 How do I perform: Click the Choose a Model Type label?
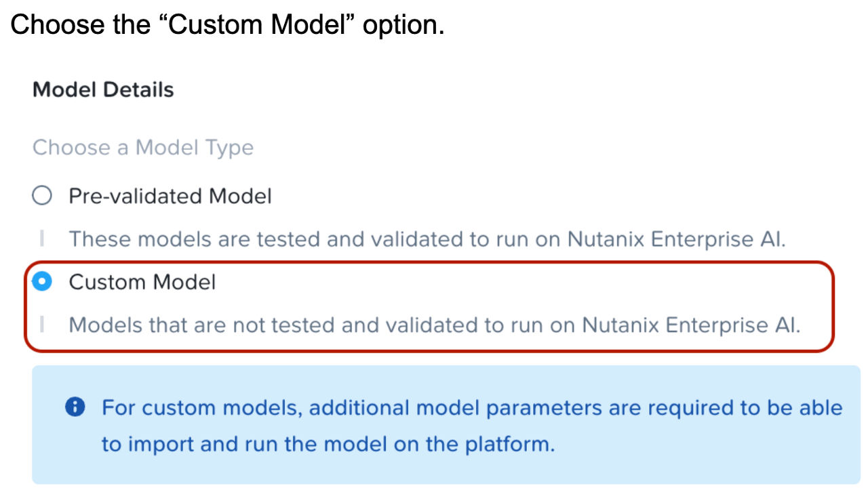click(x=144, y=148)
